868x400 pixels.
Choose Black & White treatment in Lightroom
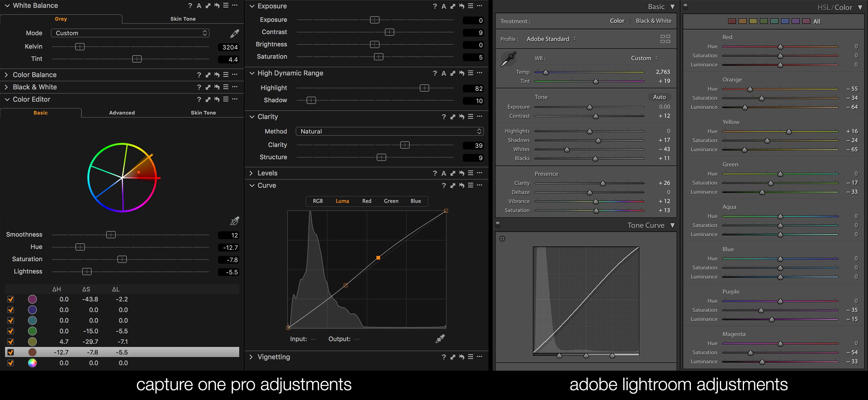coord(653,21)
